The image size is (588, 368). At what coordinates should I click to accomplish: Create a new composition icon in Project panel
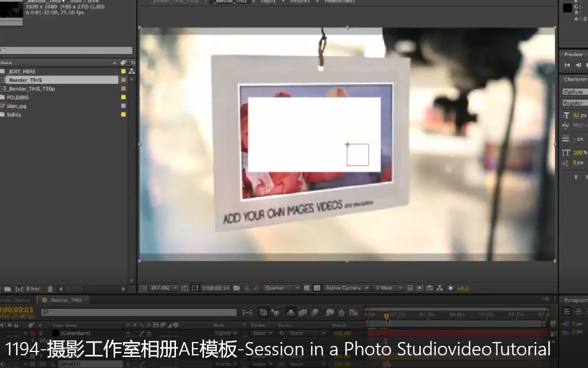point(19,289)
